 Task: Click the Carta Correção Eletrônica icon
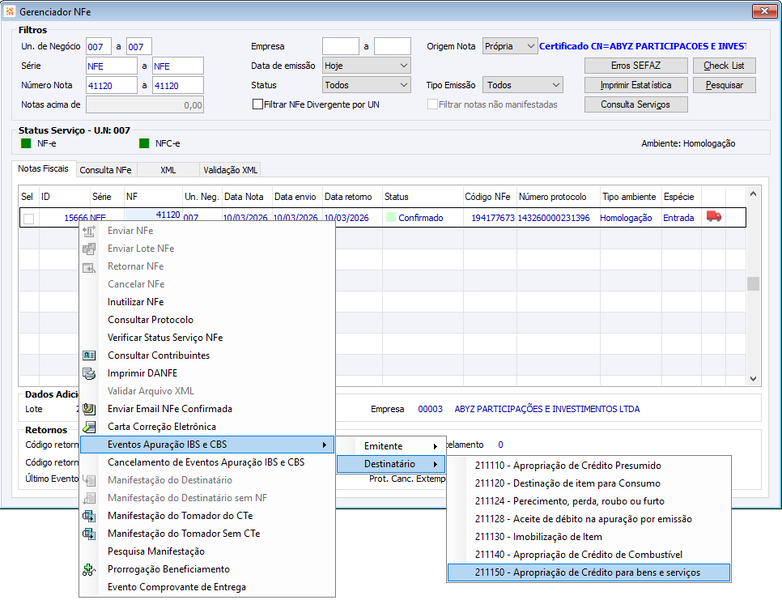[89, 426]
